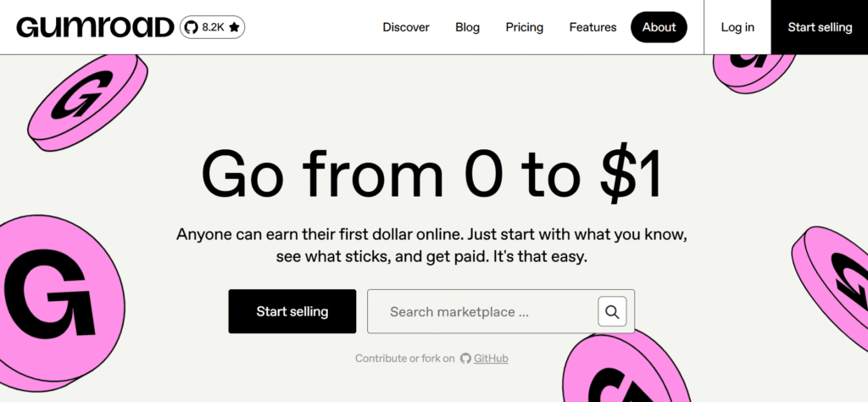Image resolution: width=868 pixels, height=402 pixels.
Task: Open the Features page
Action: pos(593,27)
